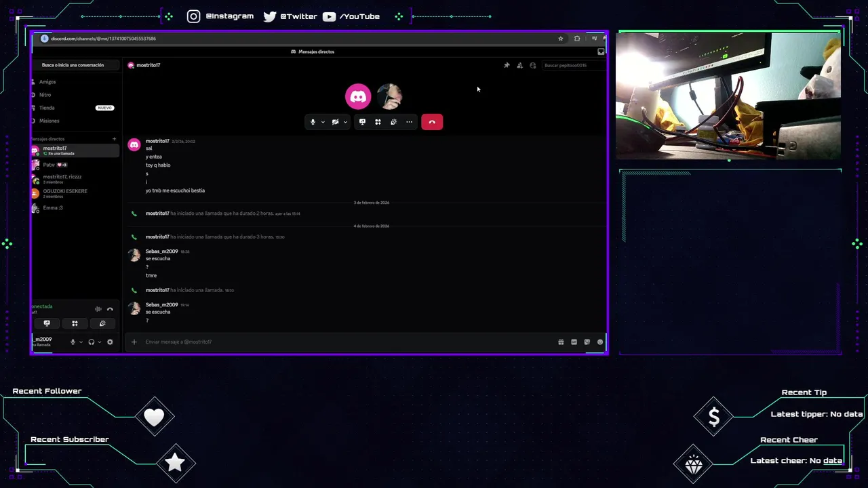Create a new direct message with plus
868x488 pixels.
pos(114,139)
